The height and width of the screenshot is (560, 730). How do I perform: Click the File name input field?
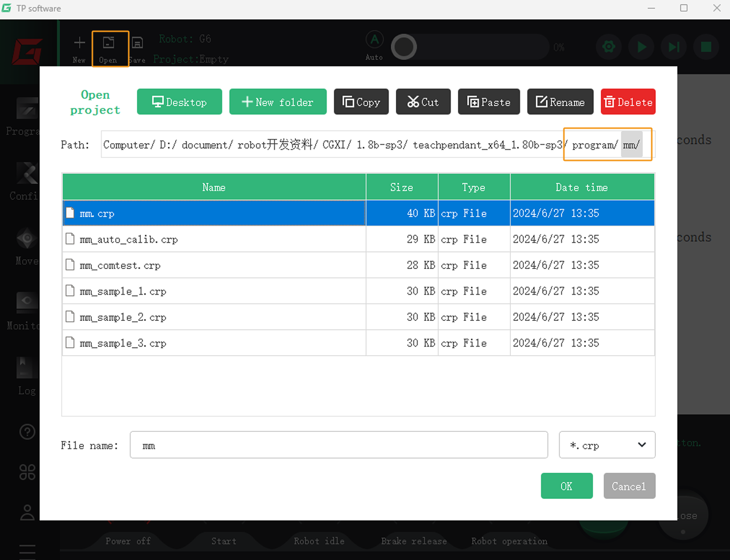(x=338, y=445)
